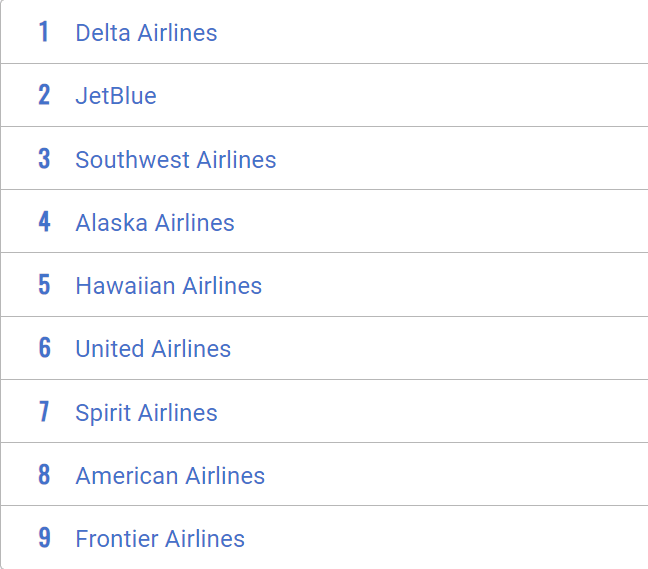Click empty space in the JetBlue row
This screenshot has width=648, height=569.
(x=420, y=96)
